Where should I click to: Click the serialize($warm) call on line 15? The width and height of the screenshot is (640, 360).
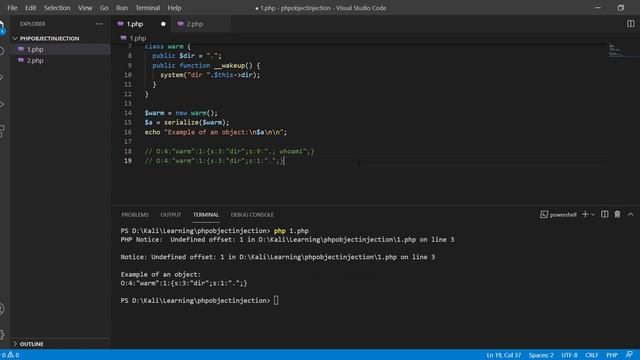pyautogui.click(x=195, y=122)
